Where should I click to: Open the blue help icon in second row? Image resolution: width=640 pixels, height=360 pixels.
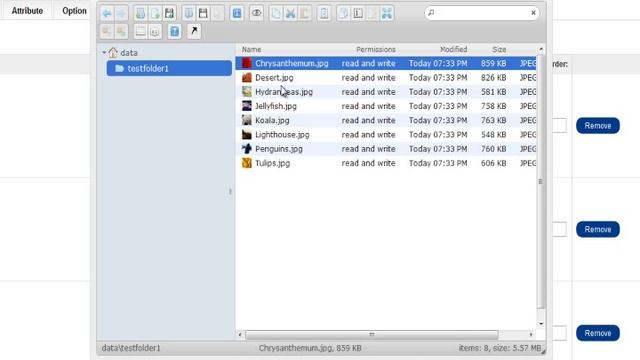(x=175, y=31)
